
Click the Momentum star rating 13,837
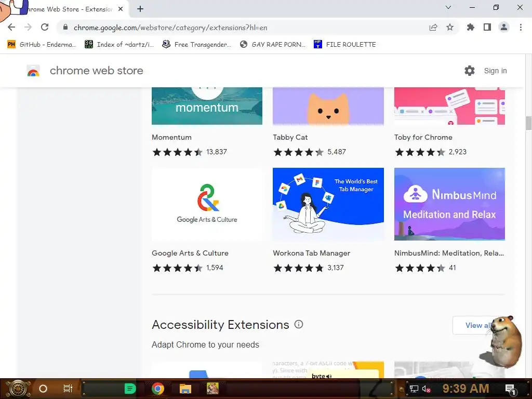[x=189, y=152]
